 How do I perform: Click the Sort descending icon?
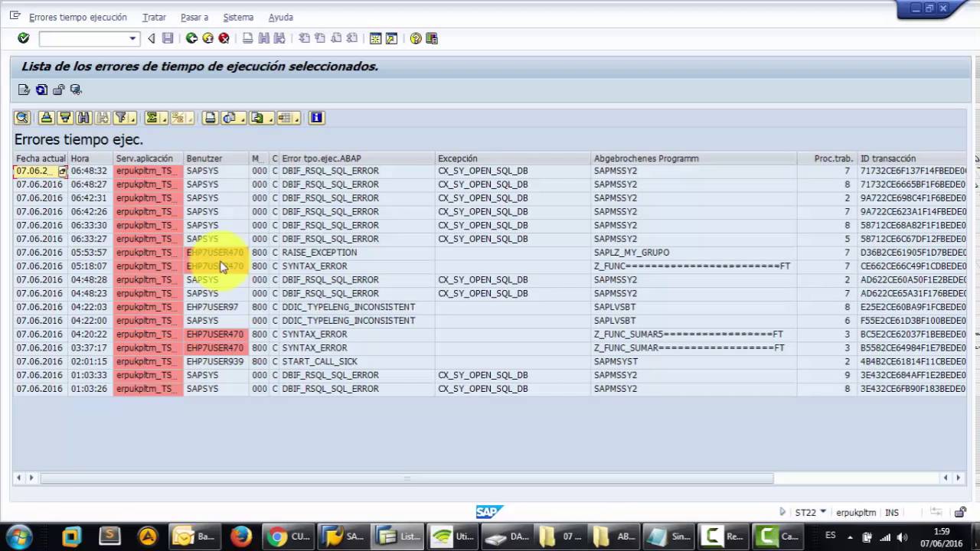tap(65, 118)
